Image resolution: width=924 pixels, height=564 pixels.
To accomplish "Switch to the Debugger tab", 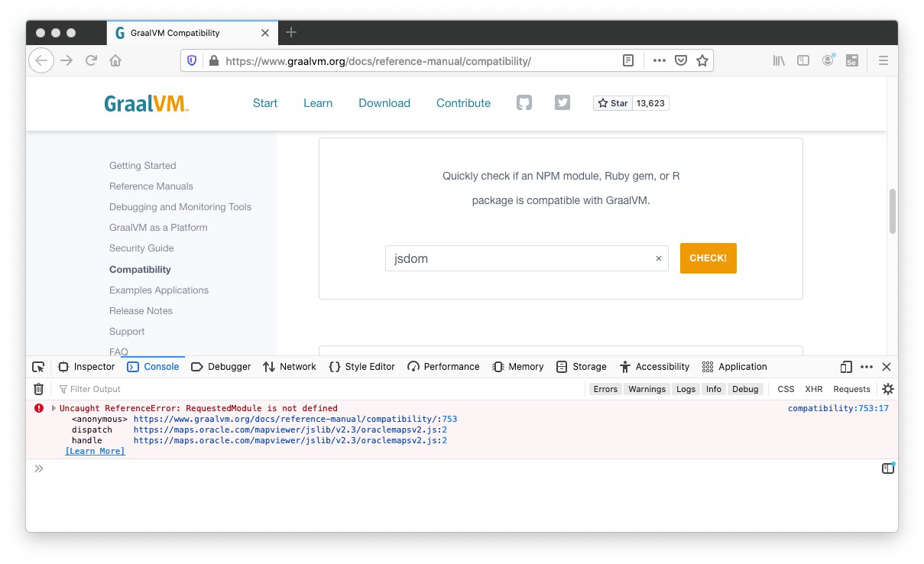I will [x=221, y=367].
